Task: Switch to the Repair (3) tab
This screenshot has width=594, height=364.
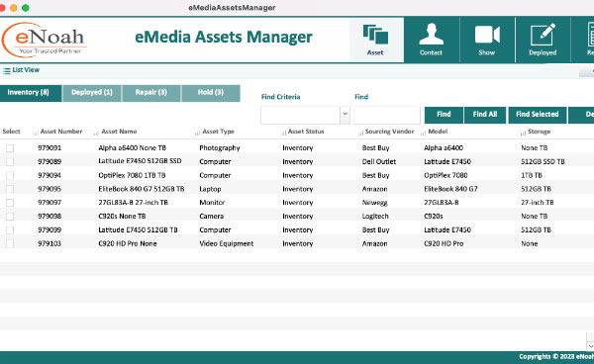Action: point(151,93)
